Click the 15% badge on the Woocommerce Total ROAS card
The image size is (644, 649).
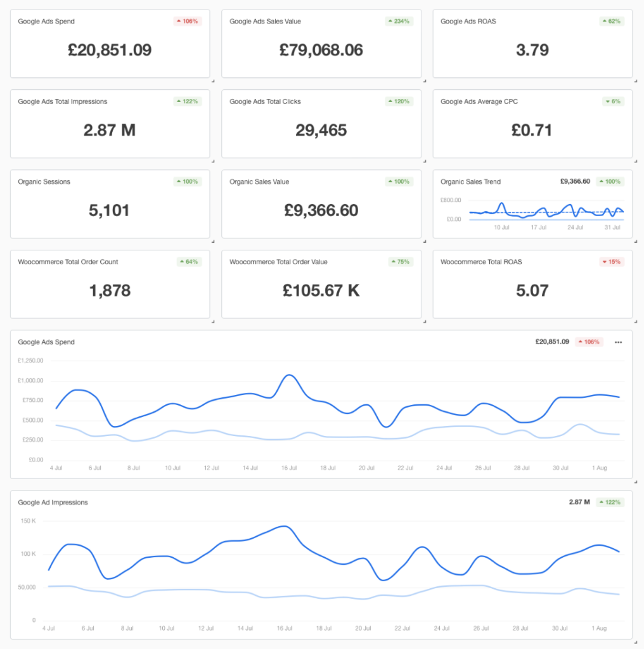coord(612,262)
